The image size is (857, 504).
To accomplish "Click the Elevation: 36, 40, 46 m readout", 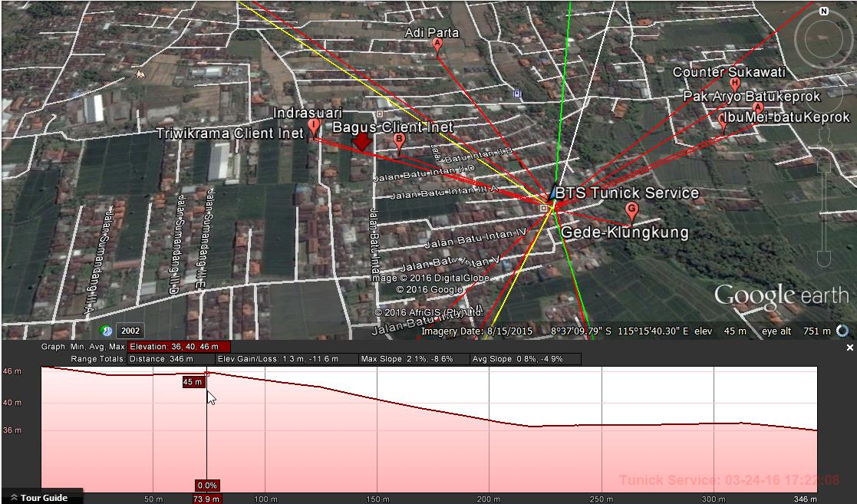I will [179, 347].
